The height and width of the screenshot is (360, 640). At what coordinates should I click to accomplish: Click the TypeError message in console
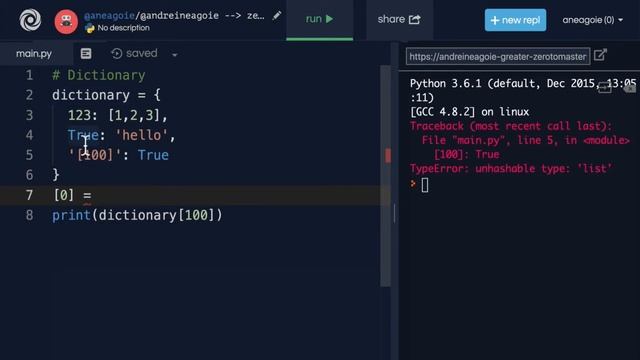[511, 169]
